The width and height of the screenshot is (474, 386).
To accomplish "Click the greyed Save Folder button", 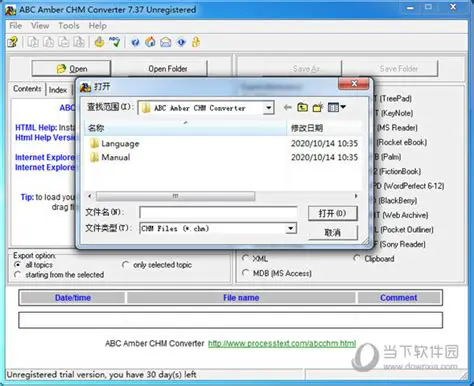I will (399, 69).
